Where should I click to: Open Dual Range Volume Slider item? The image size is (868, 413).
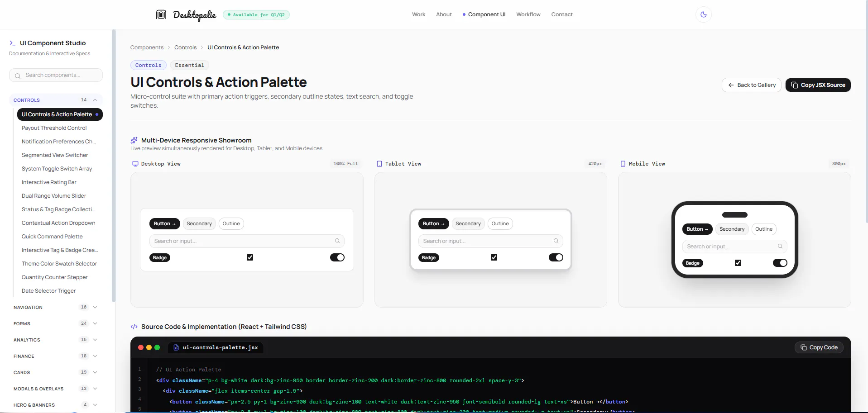60,196
